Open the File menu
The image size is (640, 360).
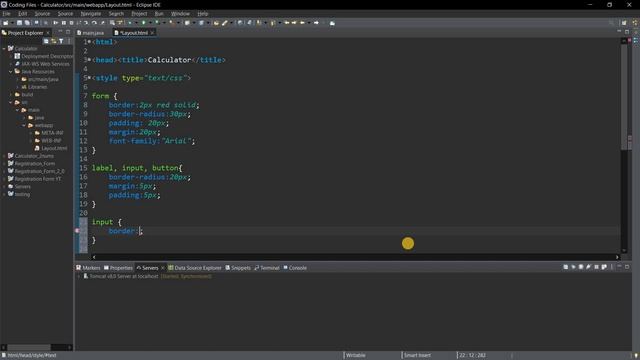coord(7,13)
